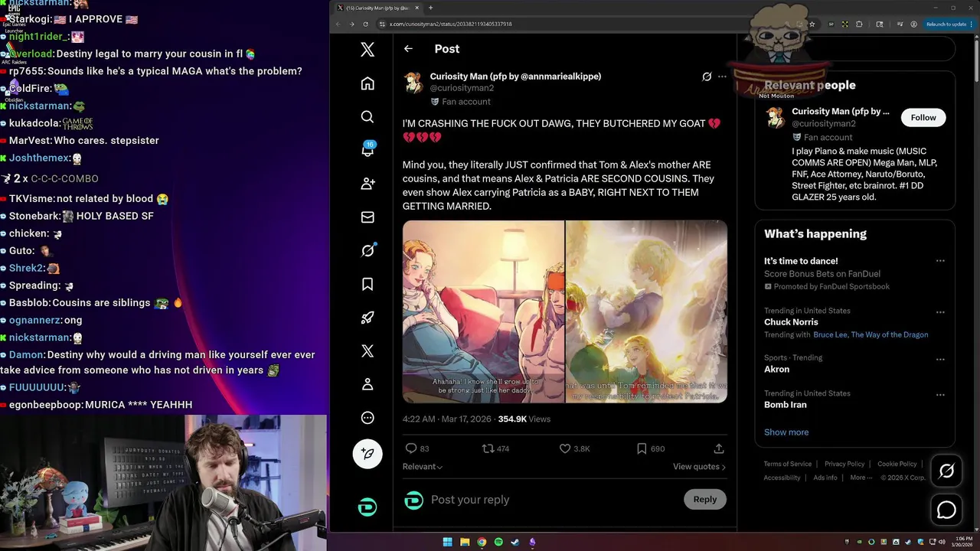Open the Home feed icon
The height and width of the screenshot is (551, 980).
[x=367, y=83]
